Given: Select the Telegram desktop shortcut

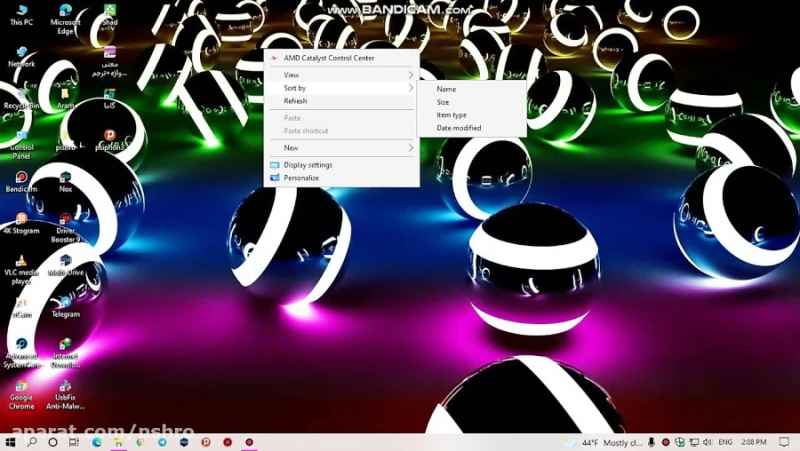Looking at the screenshot, I should click(65, 308).
